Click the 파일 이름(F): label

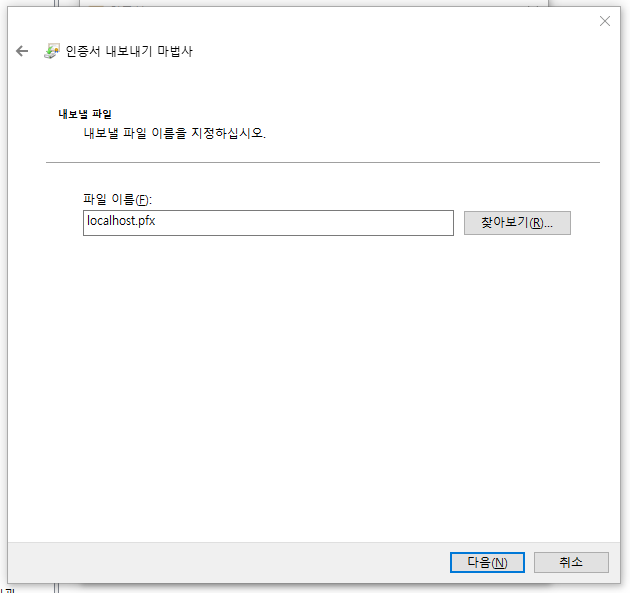117,200
